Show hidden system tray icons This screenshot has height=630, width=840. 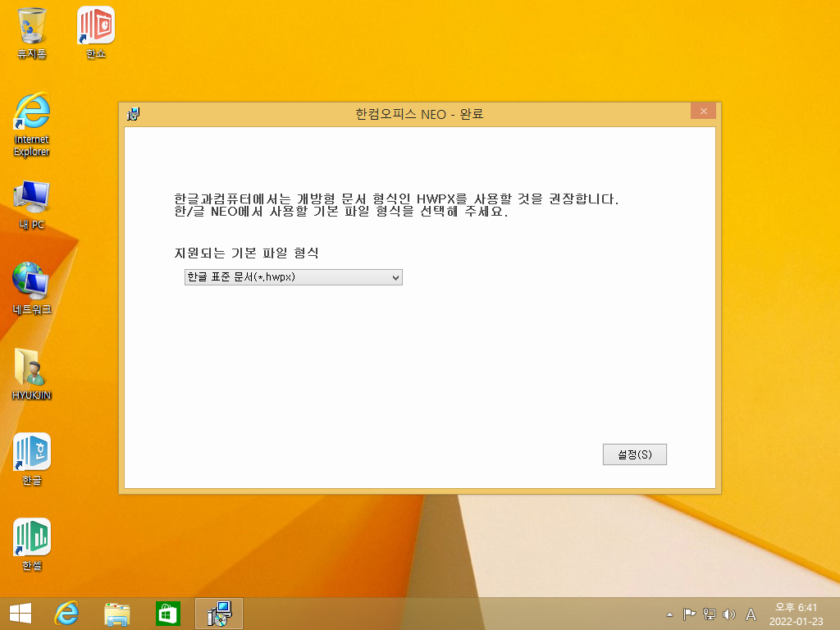point(669,614)
